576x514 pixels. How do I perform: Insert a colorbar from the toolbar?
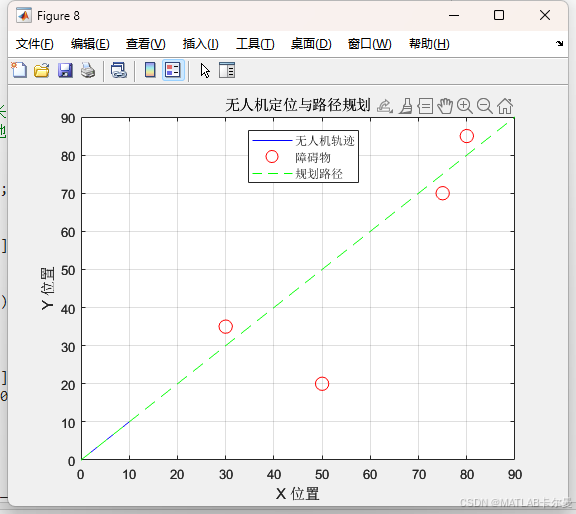tap(150, 70)
